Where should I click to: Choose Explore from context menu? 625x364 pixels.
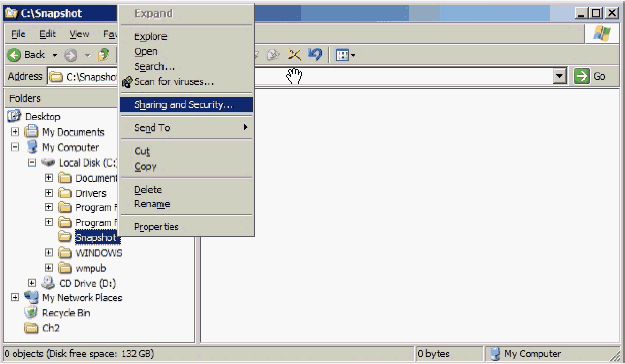coord(186,36)
